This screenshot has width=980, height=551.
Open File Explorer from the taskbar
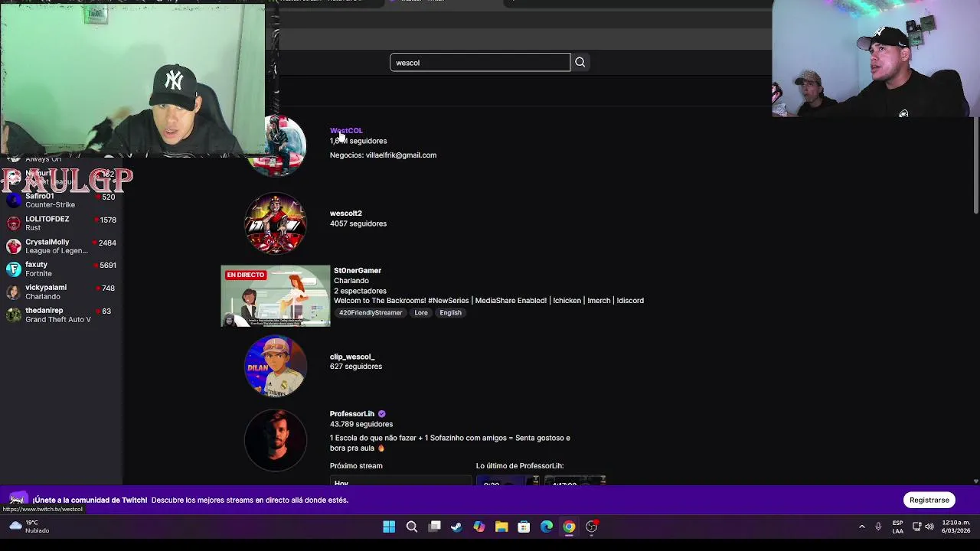tap(501, 527)
